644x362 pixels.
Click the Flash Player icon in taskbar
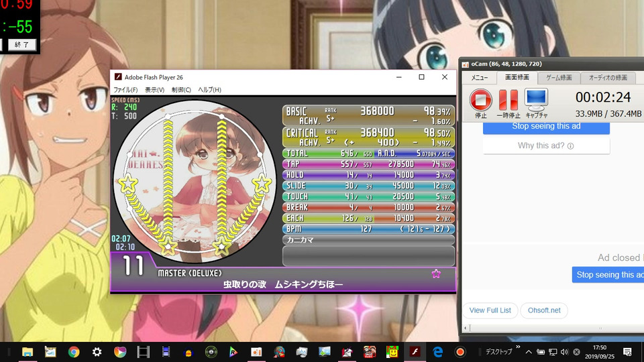pos(415,352)
